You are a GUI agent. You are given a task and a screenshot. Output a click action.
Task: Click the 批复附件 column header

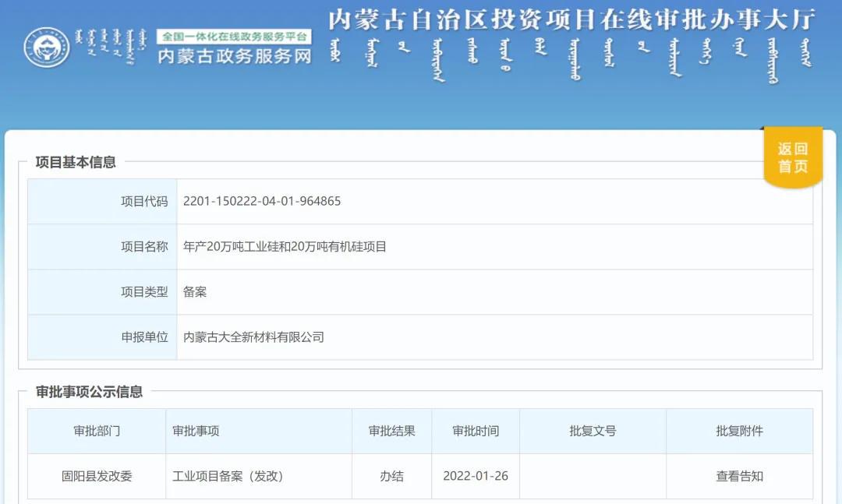click(739, 431)
